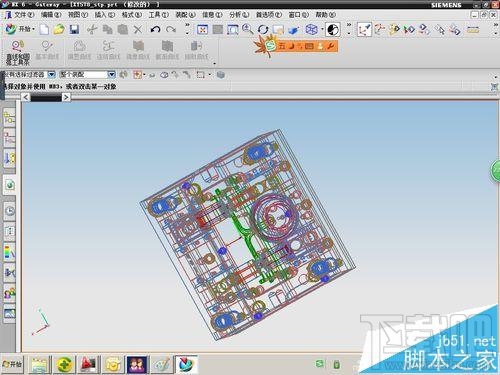The height and width of the screenshot is (375, 500).
Task: Toggle the wireframe cube display icon
Action: [x=312, y=29]
